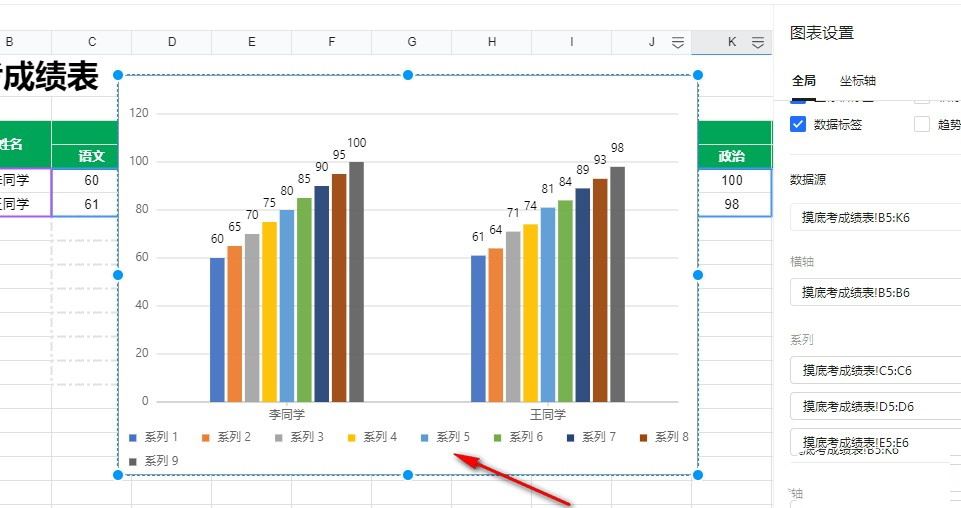This screenshot has height=508, width=961.
Task: Select column E header
Action: [x=251, y=42]
